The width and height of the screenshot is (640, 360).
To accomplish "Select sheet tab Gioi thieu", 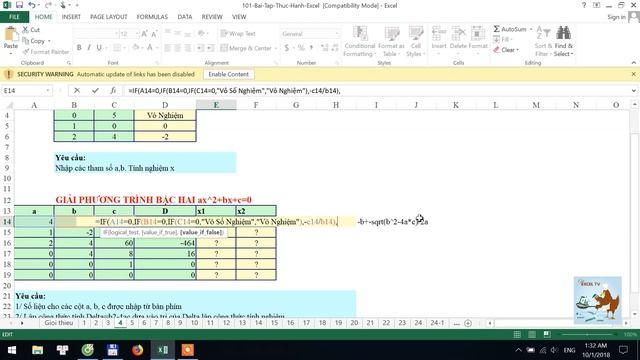I will click(59, 323).
